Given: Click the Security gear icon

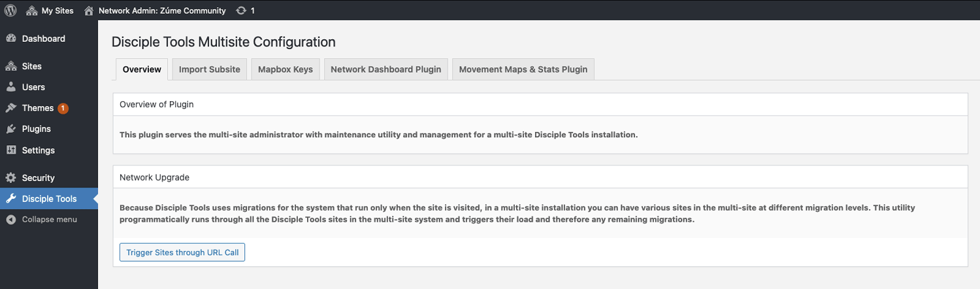Looking at the screenshot, I should [x=10, y=178].
